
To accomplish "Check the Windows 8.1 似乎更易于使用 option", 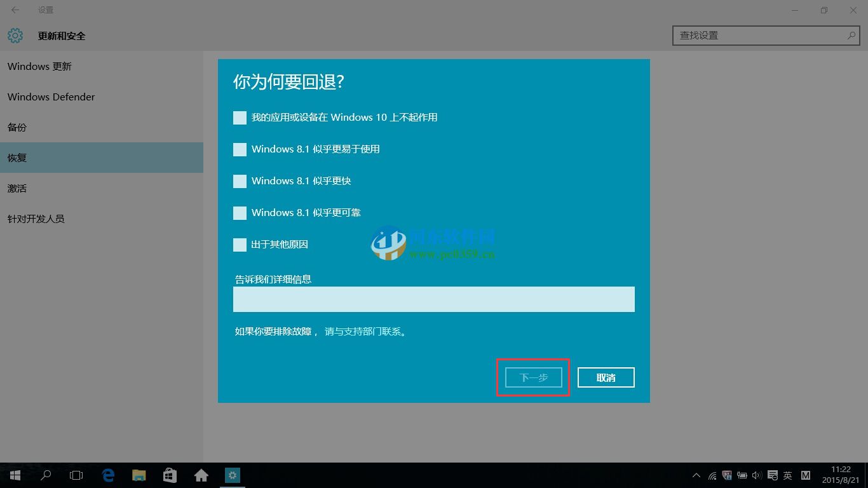I will click(240, 149).
